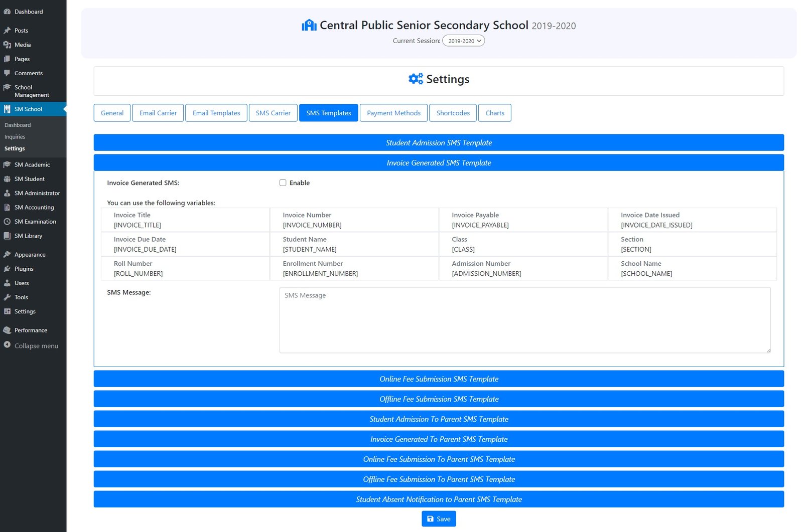This screenshot has width=803, height=532.
Task: Click the [INVOICE_NUMBER] variable text
Action: tap(312, 225)
